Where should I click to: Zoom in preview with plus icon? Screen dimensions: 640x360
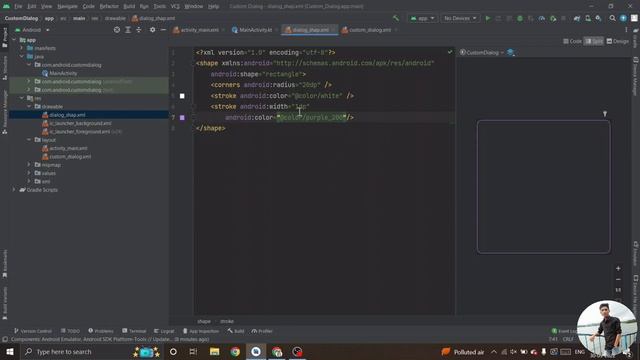click(618, 269)
